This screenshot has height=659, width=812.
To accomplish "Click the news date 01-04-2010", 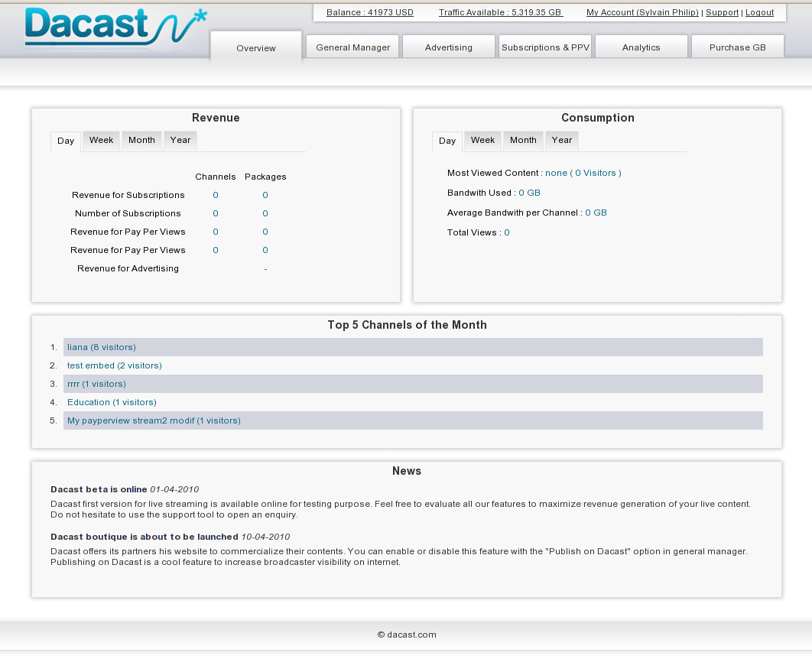I will pyautogui.click(x=174, y=489).
